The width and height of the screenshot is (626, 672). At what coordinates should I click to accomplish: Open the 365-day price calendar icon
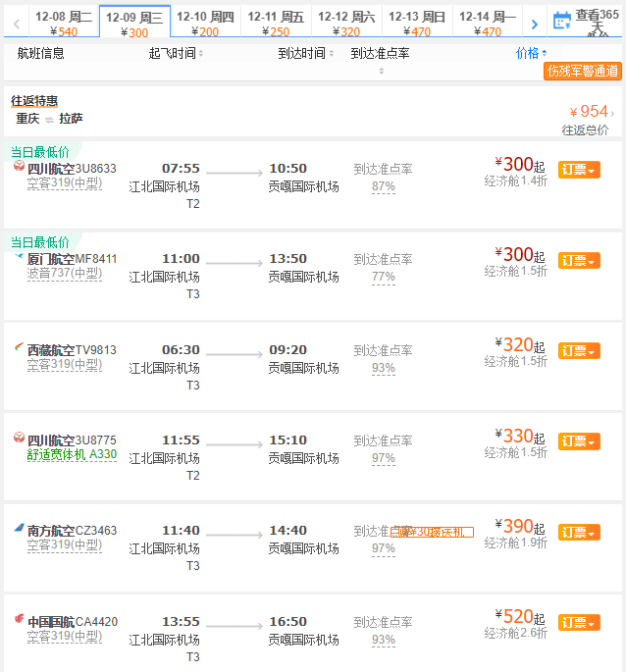click(x=561, y=21)
